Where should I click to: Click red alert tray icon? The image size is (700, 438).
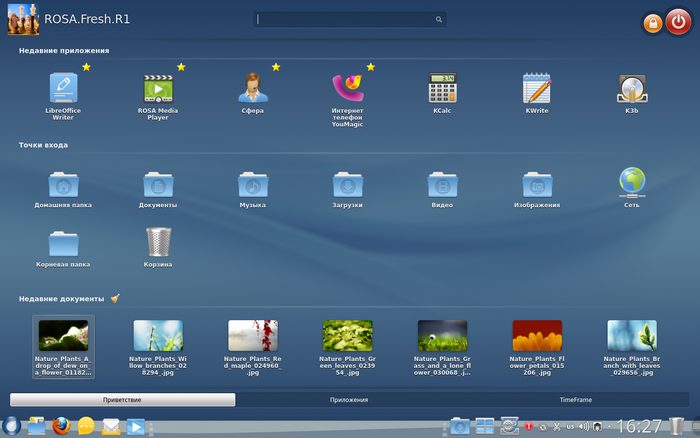[529, 426]
